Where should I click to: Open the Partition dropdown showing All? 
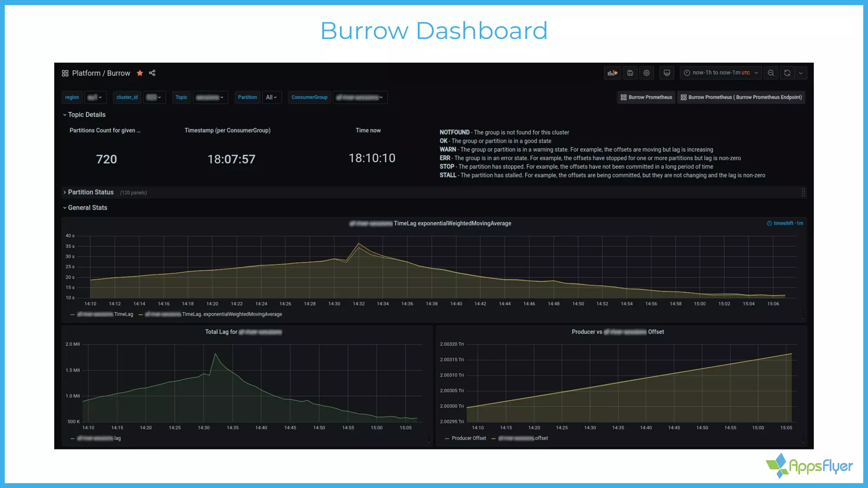point(271,97)
